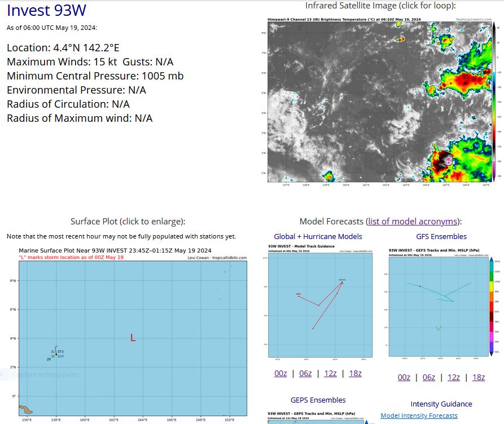The image size is (504, 424).
Task: Click Environmental Pressure: N/A text
Action: [x=77, y=90]
